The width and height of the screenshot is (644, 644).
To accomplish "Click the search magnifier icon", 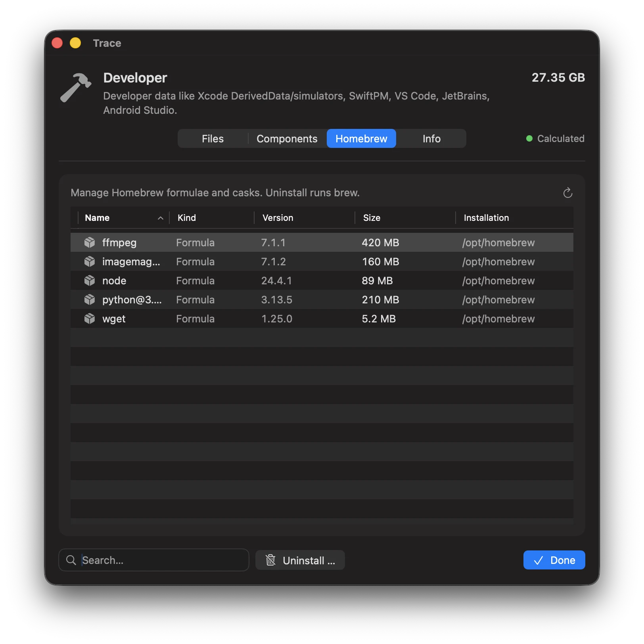I will (71, 560).
